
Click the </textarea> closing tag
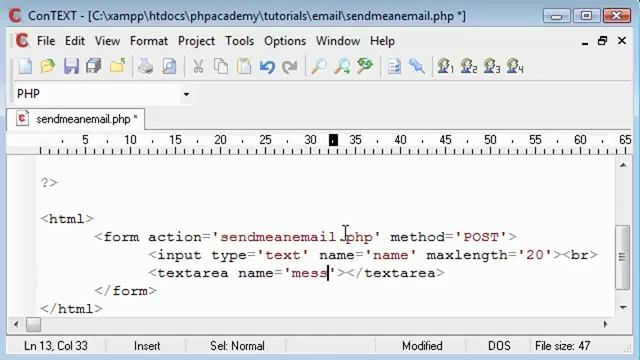click(x=395, y=273)
